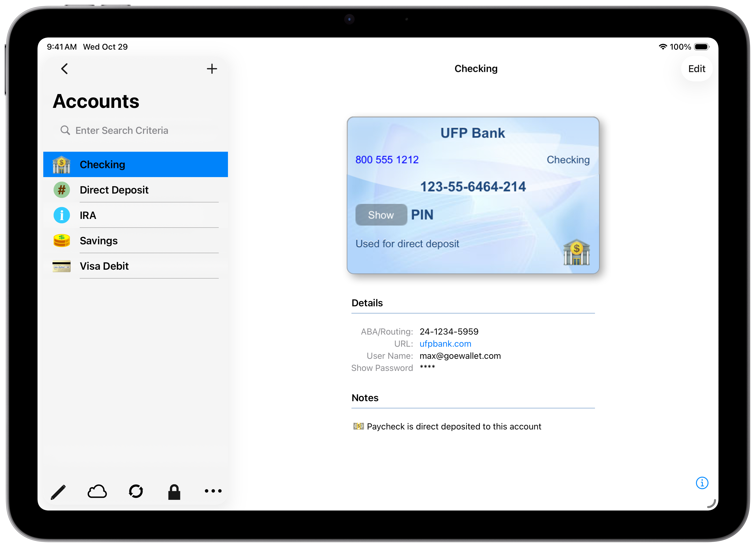Tap the blue info circle icon

pos(702,483)
